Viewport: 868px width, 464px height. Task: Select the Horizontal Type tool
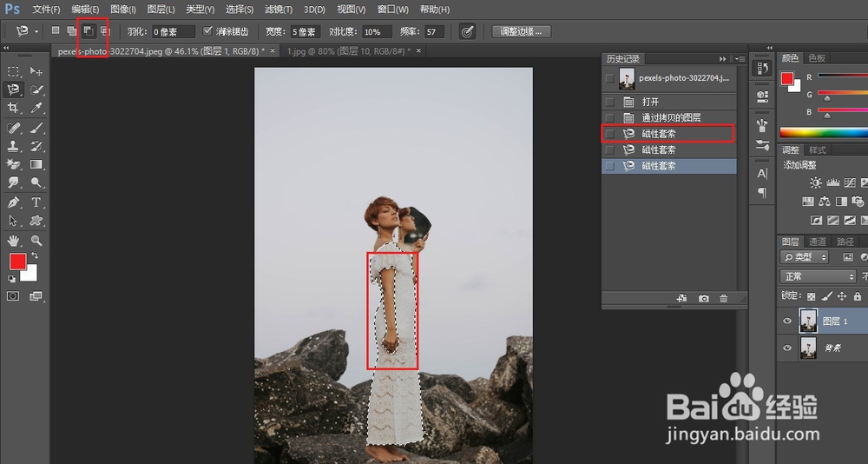36,202
